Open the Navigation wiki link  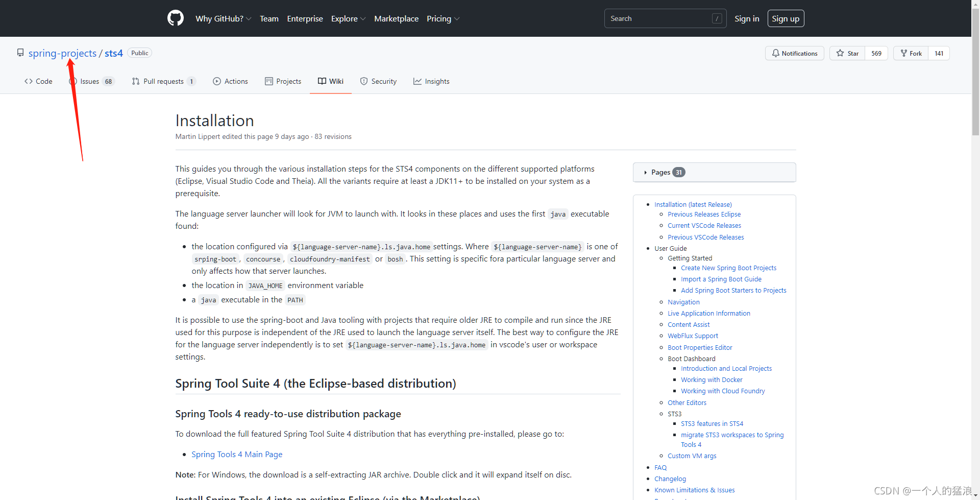pos(683,302)
